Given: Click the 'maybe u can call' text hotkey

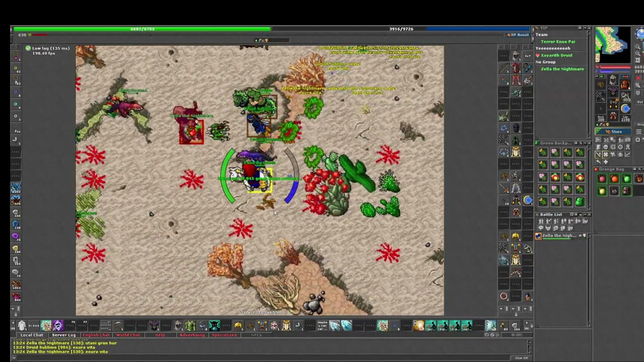Looking at the screenshot, I should 323,326.
